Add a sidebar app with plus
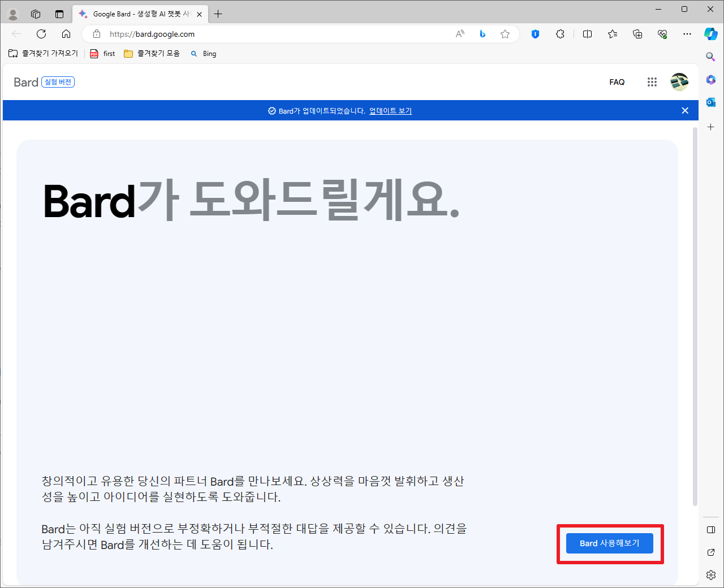The height and width of the screenshot is (588, 724). [x=711, y=127]
